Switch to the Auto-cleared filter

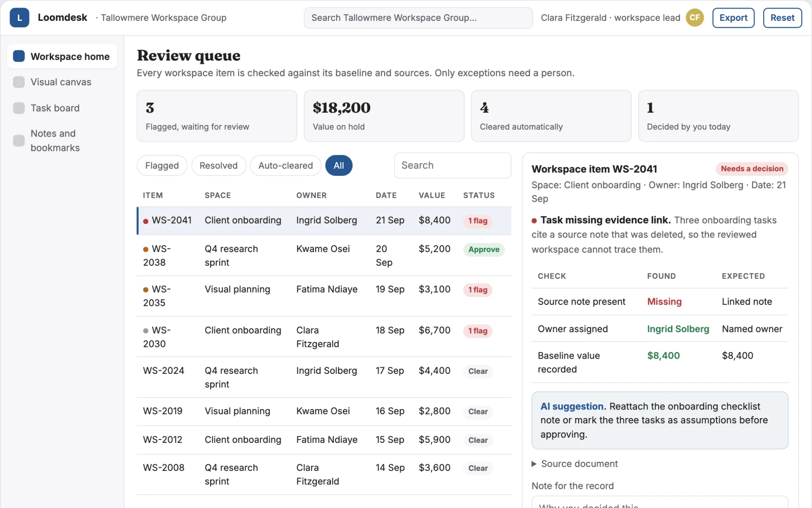pos(285,166)
